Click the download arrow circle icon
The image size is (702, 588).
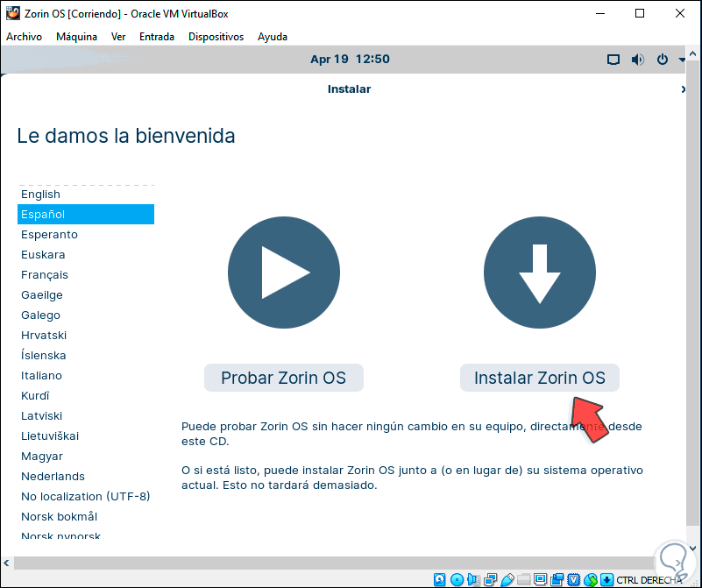(540, 273)
